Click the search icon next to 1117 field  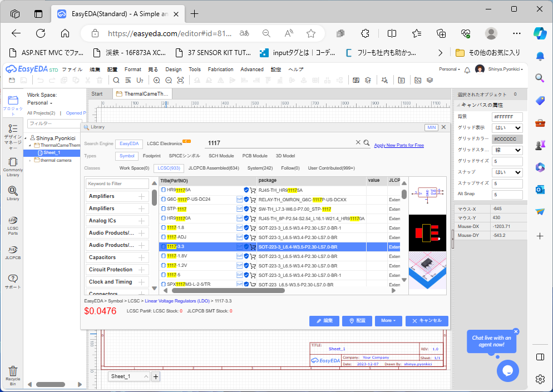point(367,143)
